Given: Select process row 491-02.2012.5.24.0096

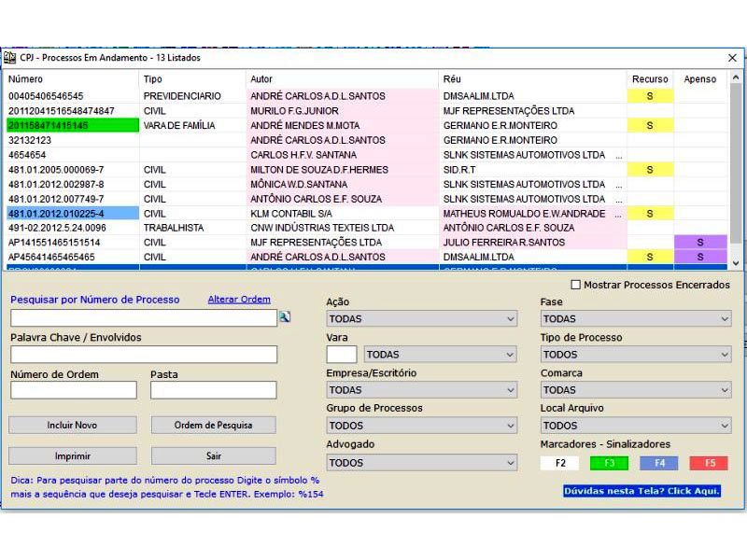Looking at the screenshot, I should click(x=57, y=228).
